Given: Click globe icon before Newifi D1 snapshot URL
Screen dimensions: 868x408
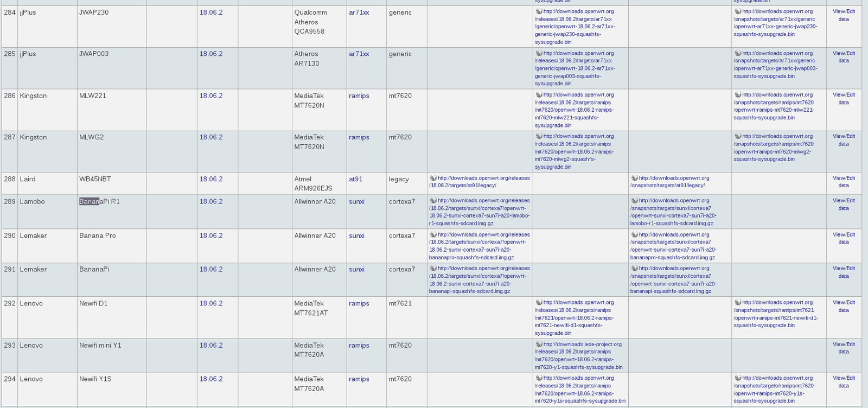Looking at the screenshot, I should click(738, 303).
